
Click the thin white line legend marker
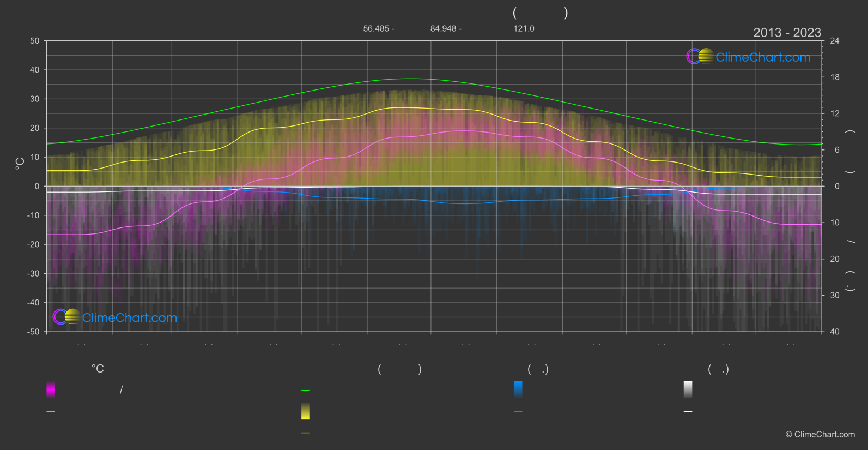[688, 412]
